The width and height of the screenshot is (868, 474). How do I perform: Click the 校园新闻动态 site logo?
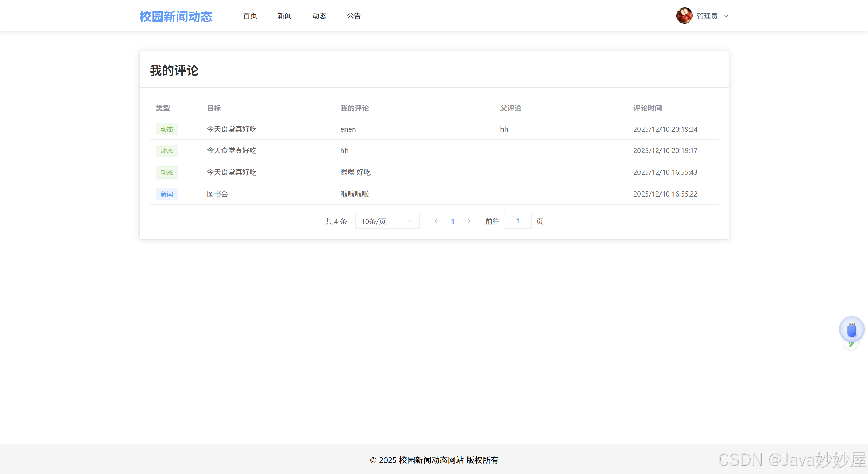[x=176, y=16]
